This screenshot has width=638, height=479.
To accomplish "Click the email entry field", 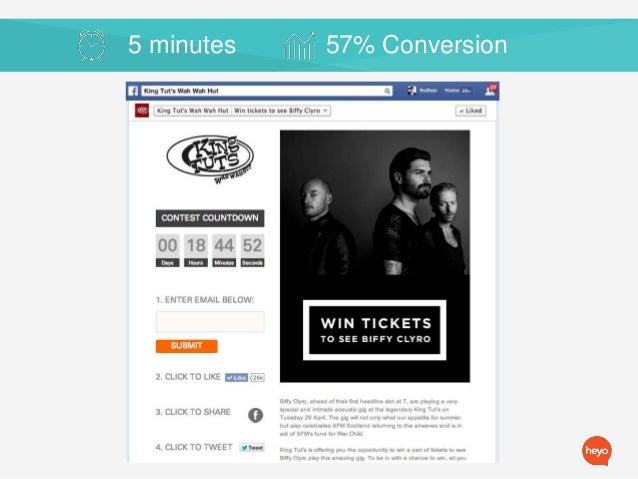I will tap(210, 322).
